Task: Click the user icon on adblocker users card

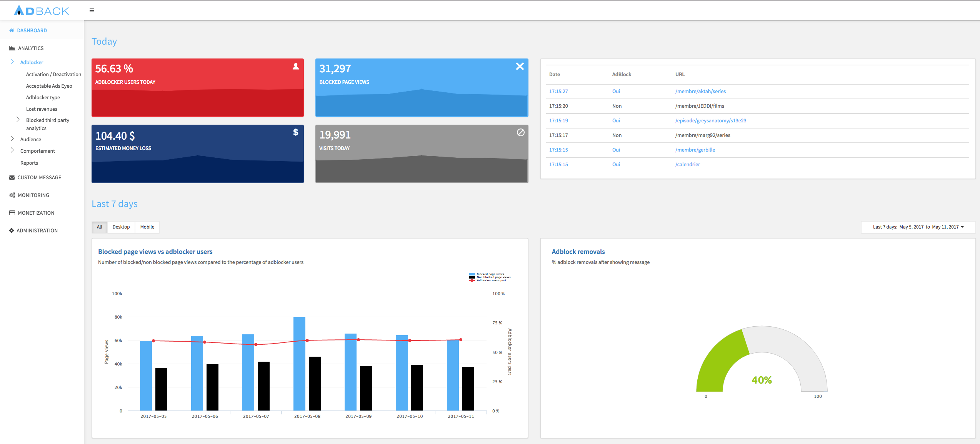Action: tap(295, 67)
